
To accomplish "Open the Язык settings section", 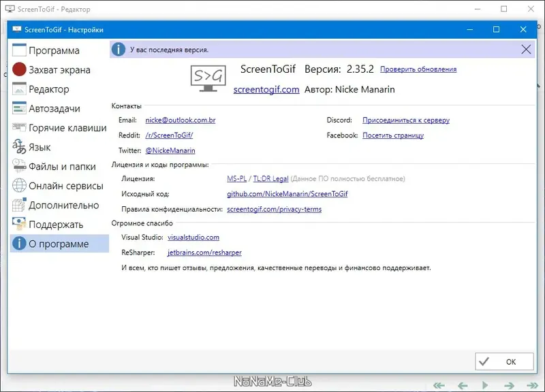I will tap(59, 147).
